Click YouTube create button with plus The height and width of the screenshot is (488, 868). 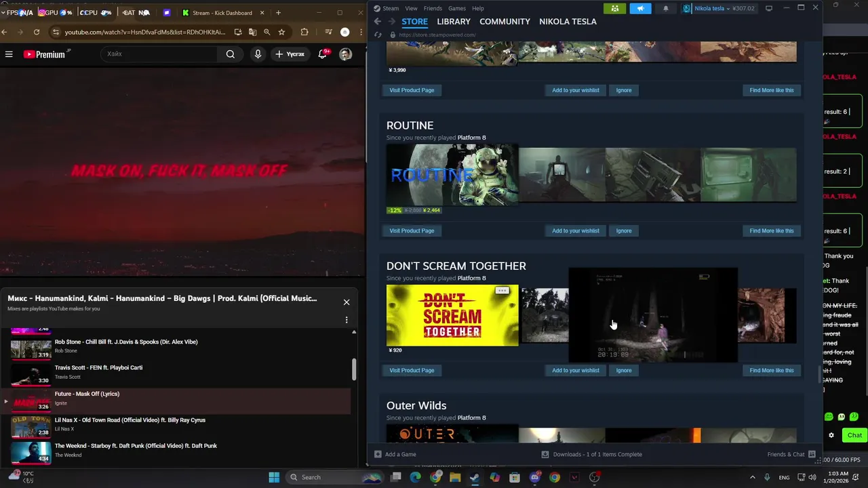tap(290, 54)
